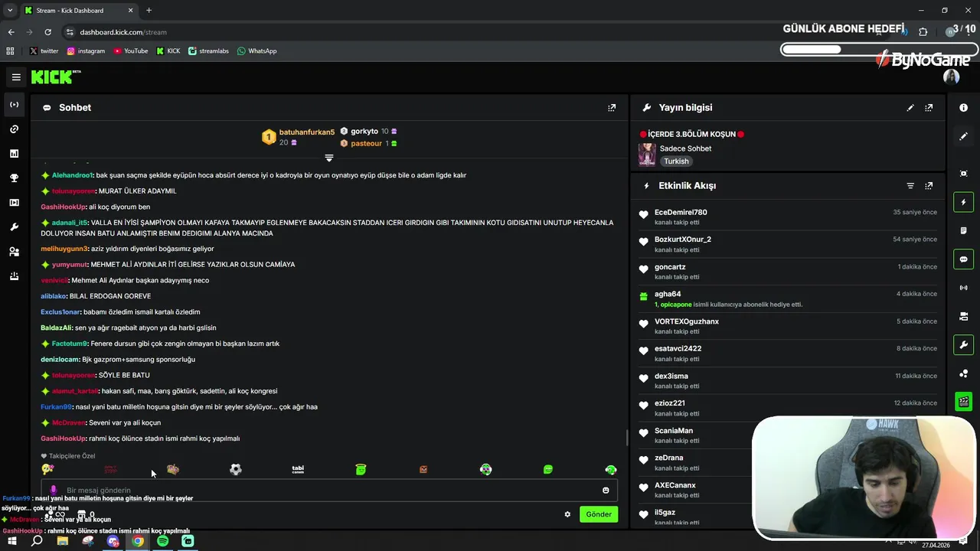
Task: Open batuhanfurkan5 profile in the leaderboard
Action: 307,132
